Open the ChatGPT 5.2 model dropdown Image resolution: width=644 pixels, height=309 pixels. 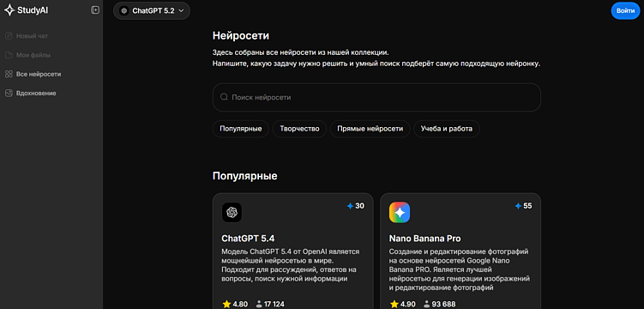[x=152, y=10]
